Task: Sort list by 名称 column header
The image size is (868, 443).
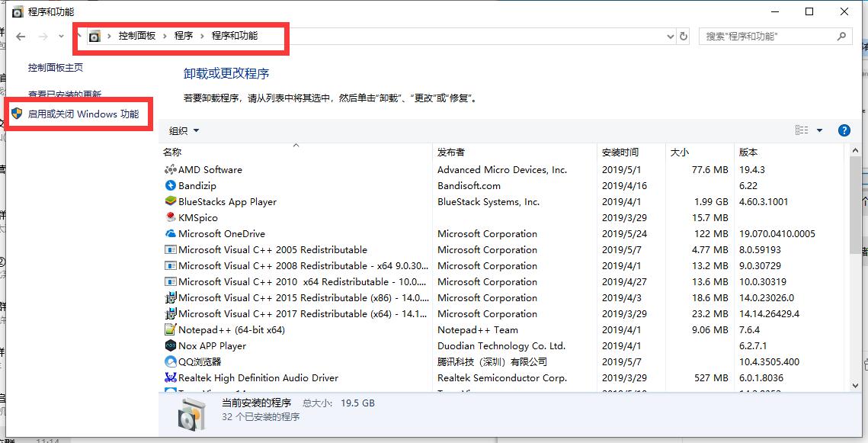Action: coord(172,152)
